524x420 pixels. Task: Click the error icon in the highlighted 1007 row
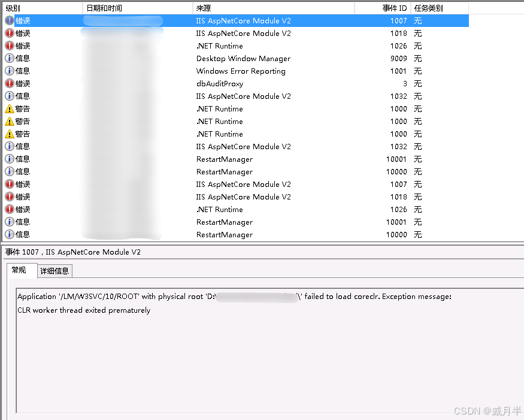pyautogui.click(x=10, y=21)
